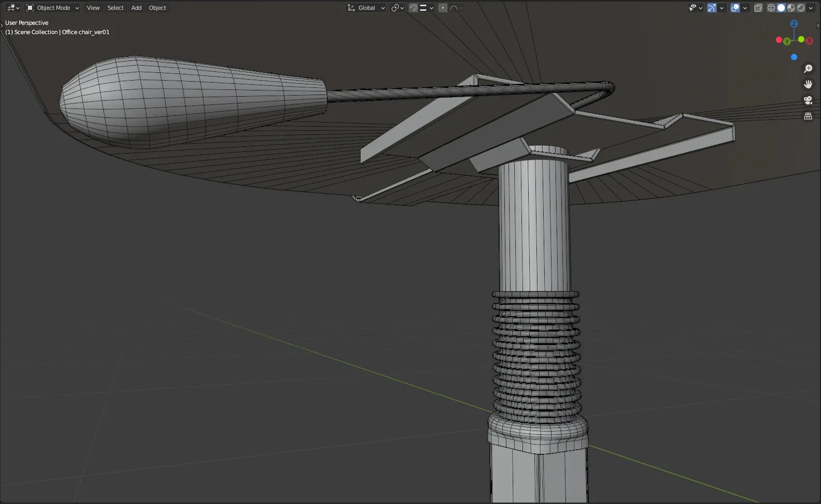Open the Global transform orientation dropdown
This screenshot has height=504, width=821.
point(366,8)
